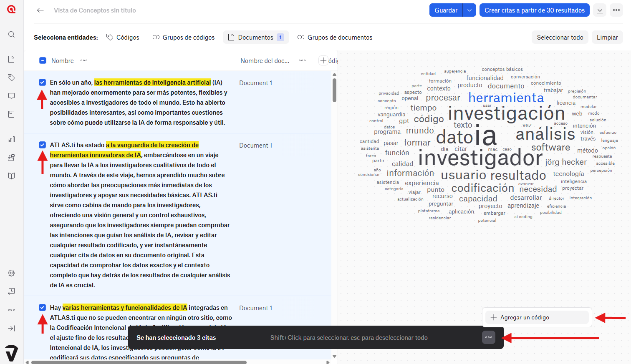The width and height of the screenshot is (631, 364).
Task: Click the ATLAS.ti home logo
Action: coord(12,9)
